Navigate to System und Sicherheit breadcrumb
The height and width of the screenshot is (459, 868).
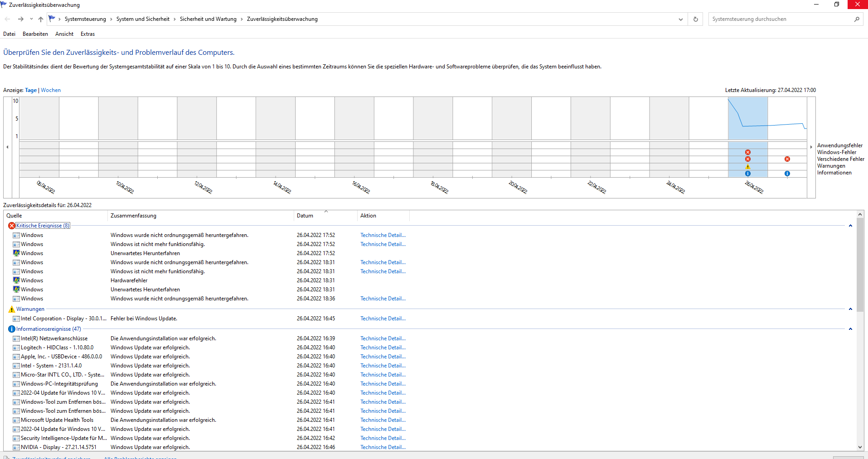tap(143, 19)
